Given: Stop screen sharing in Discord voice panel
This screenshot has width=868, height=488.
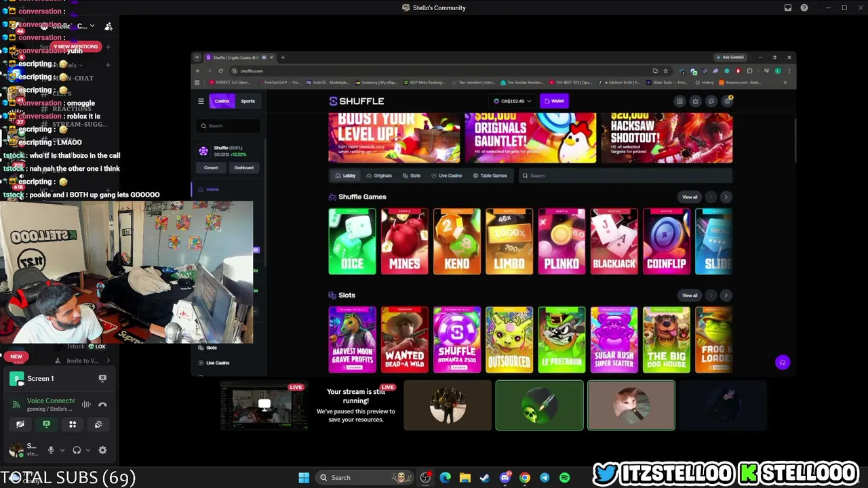Looking at the screenshot, I should click(46, 424).
